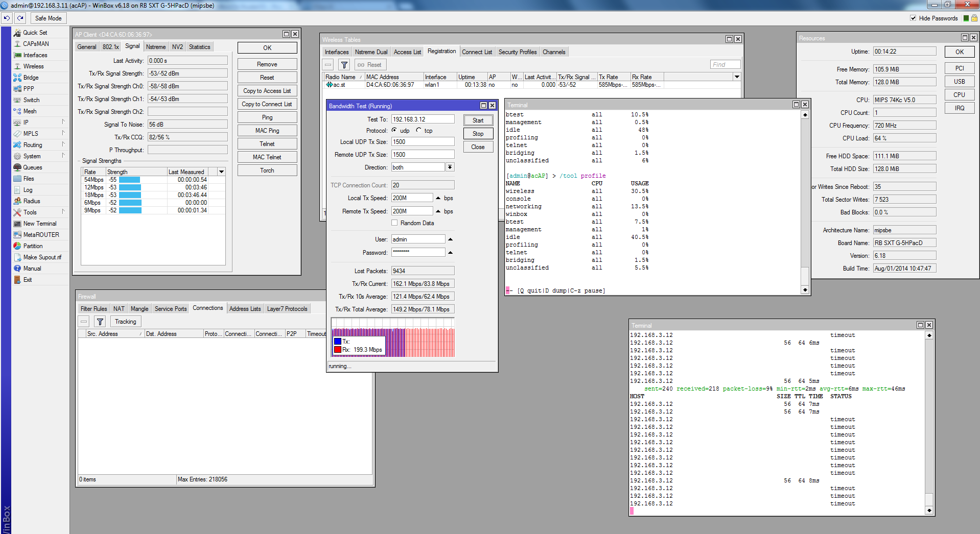Click MAC Telnet button in AP Client
The height and width of the screenshot is (534, 980).
click(x=267, y=157)
